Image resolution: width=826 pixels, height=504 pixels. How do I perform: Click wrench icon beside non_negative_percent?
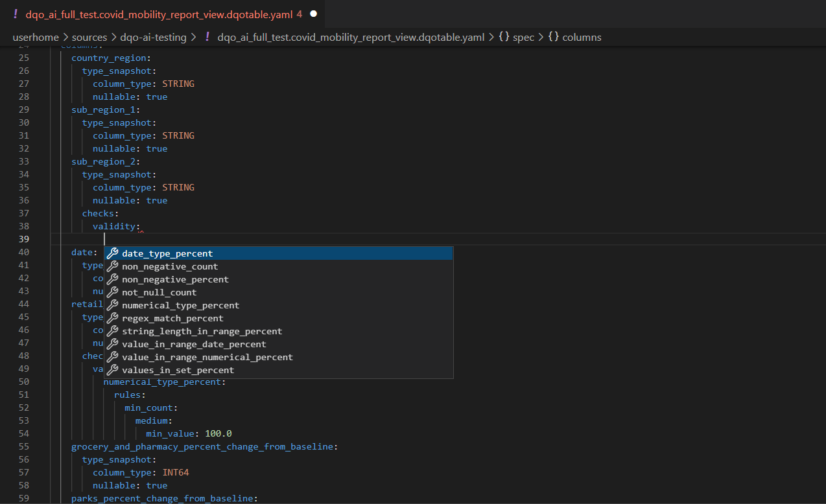point(112,279)
